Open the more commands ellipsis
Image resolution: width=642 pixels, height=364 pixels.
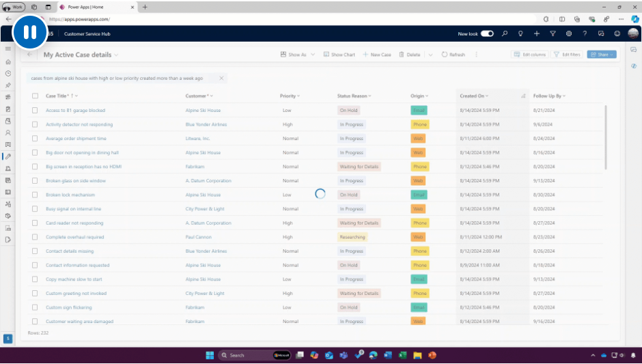[476, 55]
